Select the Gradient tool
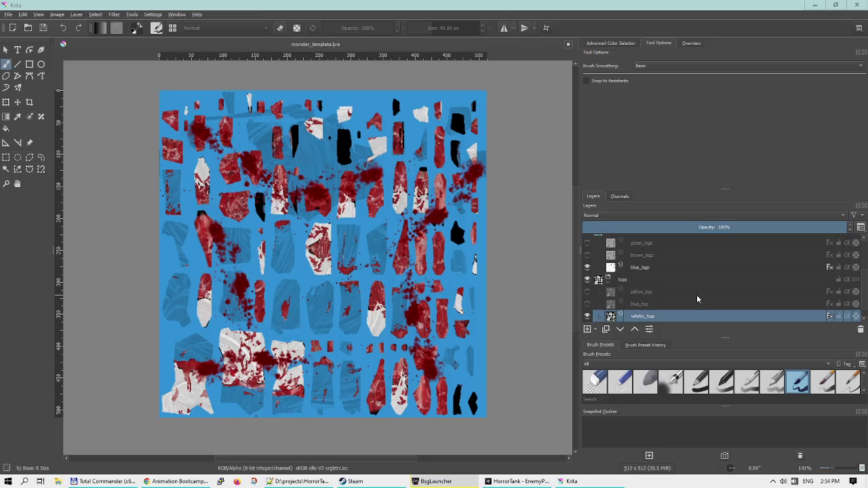This screenshot has width=868, height=488. 6,117
